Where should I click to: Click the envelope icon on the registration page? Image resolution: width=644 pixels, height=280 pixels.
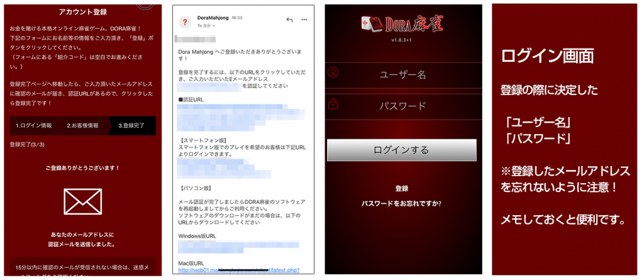tap(83, 202)
